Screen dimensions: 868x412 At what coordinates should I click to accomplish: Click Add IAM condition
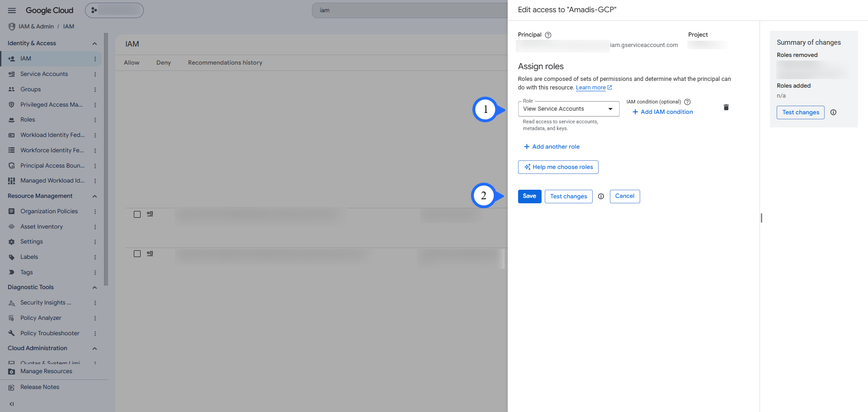tap(662, 112)
